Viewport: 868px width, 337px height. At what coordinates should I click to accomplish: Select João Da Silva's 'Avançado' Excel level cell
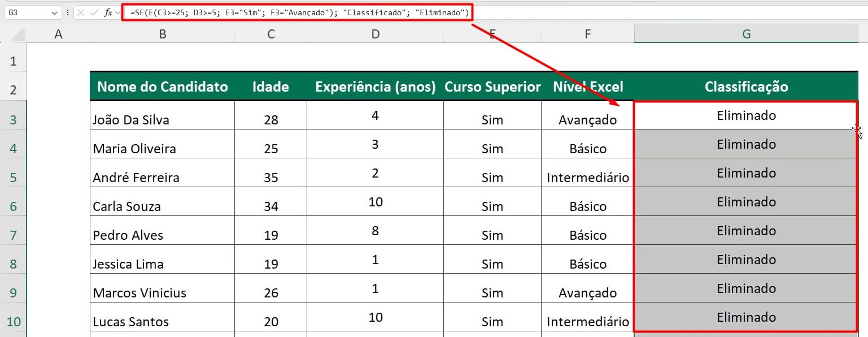588,115
